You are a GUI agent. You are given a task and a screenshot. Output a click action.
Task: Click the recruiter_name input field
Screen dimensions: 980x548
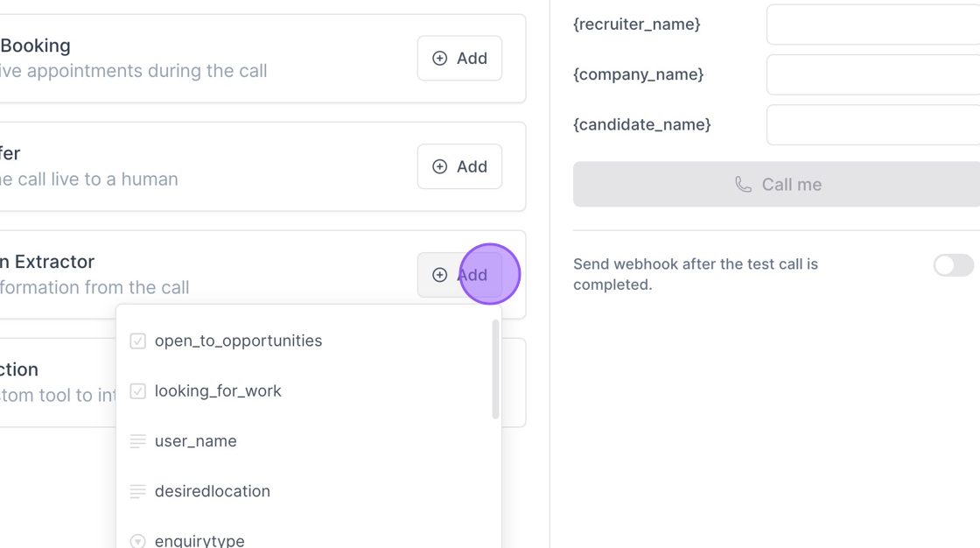coord(873,25)
